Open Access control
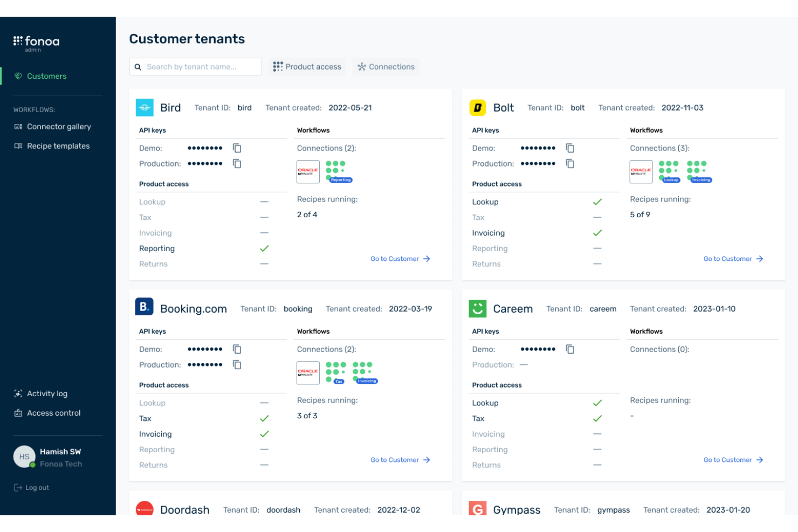This screenshot has width=798, height=532. click(47, 413)
